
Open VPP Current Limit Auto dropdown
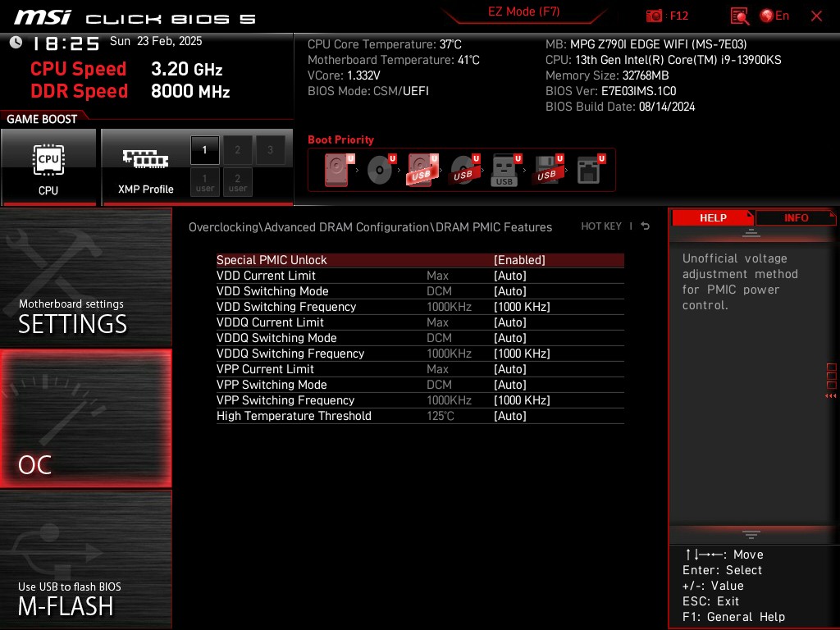pos(510,368)
